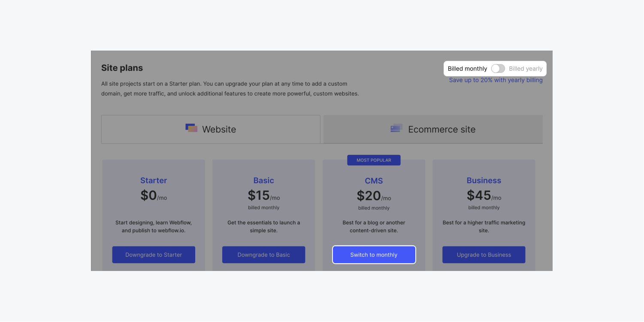Viewport: 644px width, 322px height.
Task: Click the Ecommerce site card icon
Action: [396, 128]
